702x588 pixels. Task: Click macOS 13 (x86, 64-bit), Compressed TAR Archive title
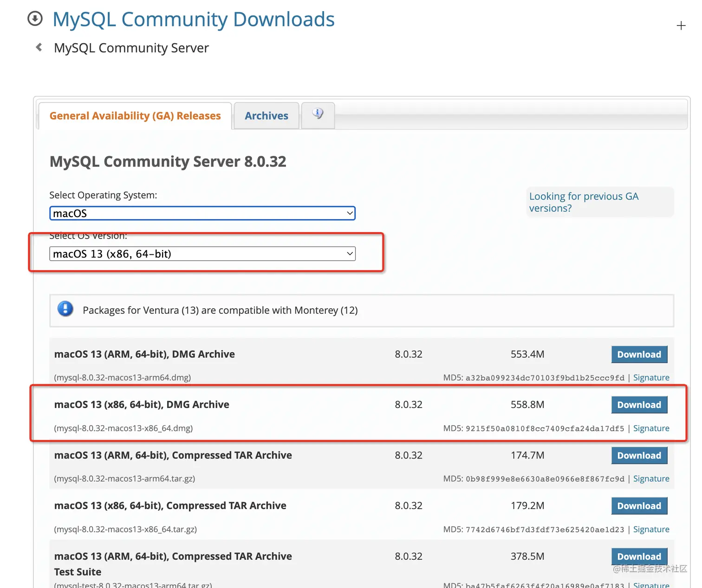170,506
